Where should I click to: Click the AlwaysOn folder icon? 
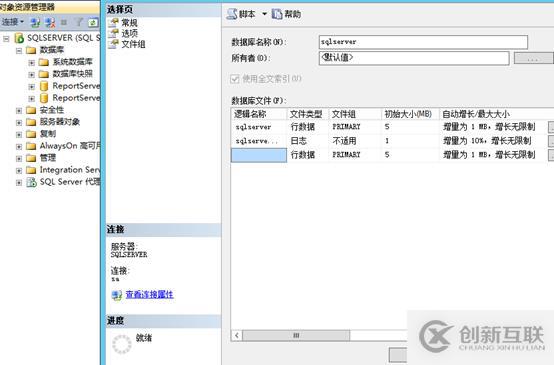coord(31,146)
